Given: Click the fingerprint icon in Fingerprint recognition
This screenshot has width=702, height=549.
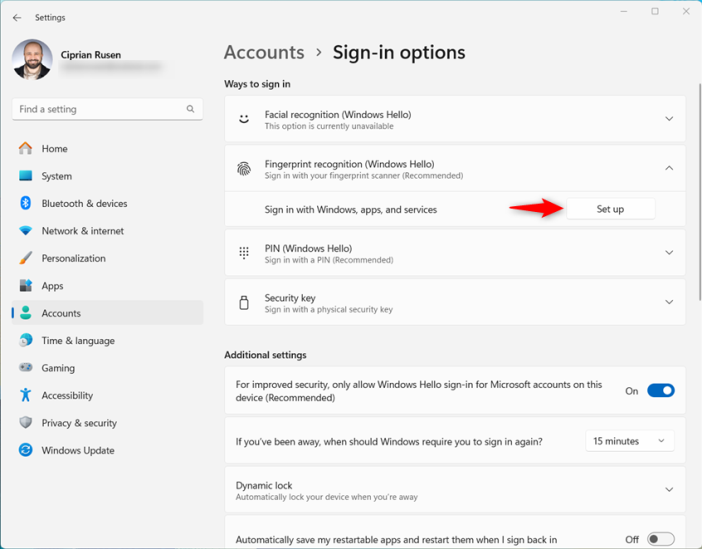Looking at the screenshot, I should [x=244, y=169].
